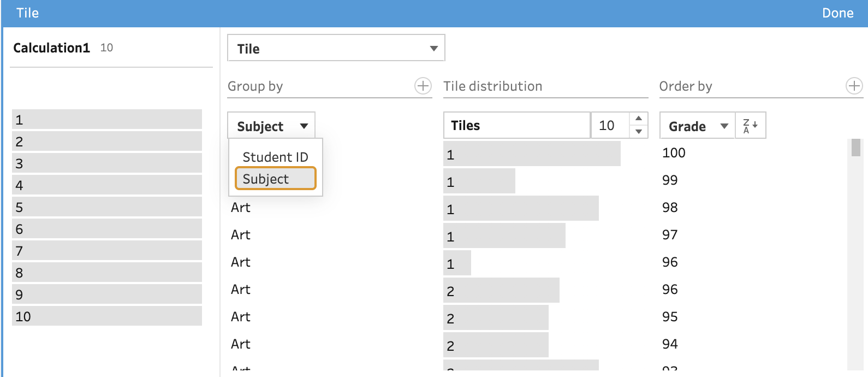Select value 5 in Calculation1 results
This screenshot has width=868, height=377.
point(106,207)
